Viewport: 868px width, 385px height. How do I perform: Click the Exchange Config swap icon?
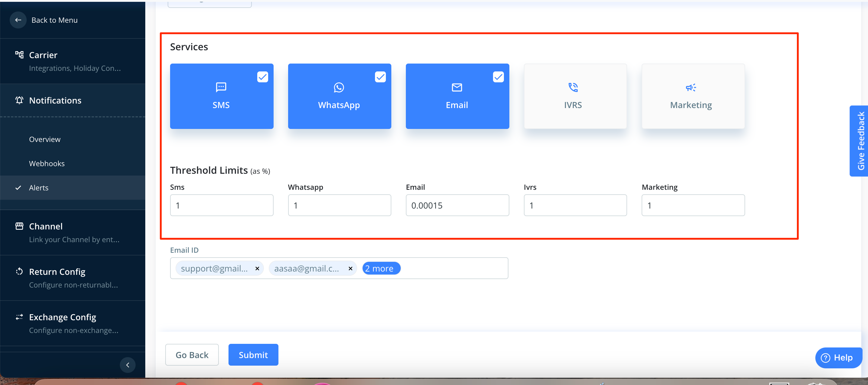click(x=19, y=317)
